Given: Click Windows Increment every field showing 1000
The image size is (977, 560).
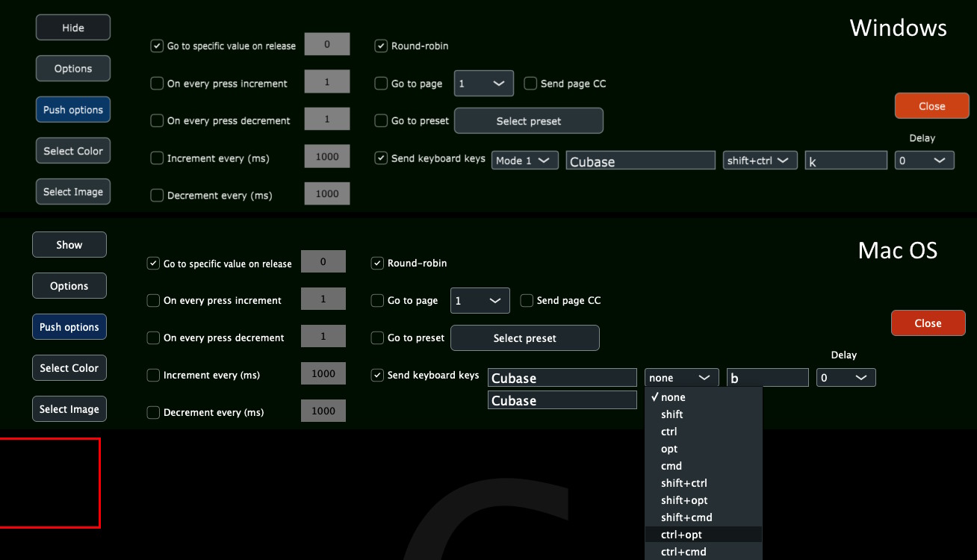Looking at the screenshot, I should [327, 157].
